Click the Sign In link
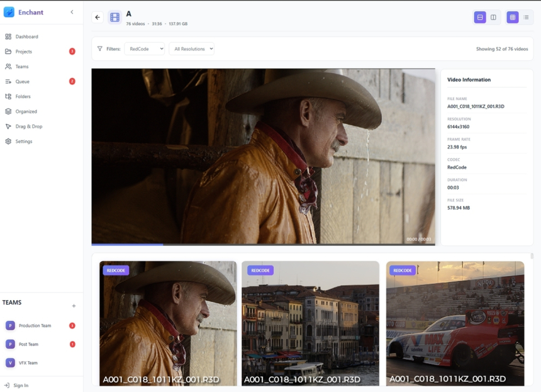This screenshot has height=392, width=541. click(x=21, y=385)
